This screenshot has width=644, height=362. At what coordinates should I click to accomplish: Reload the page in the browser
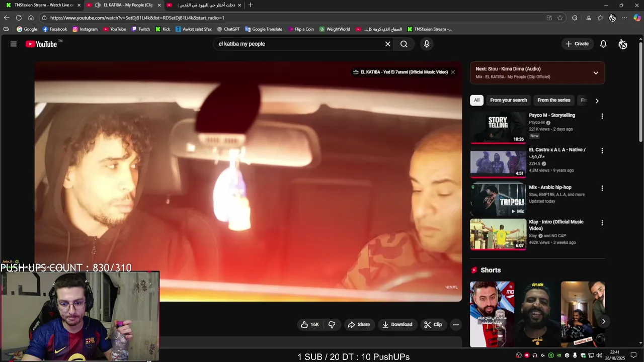pos(19,18)
